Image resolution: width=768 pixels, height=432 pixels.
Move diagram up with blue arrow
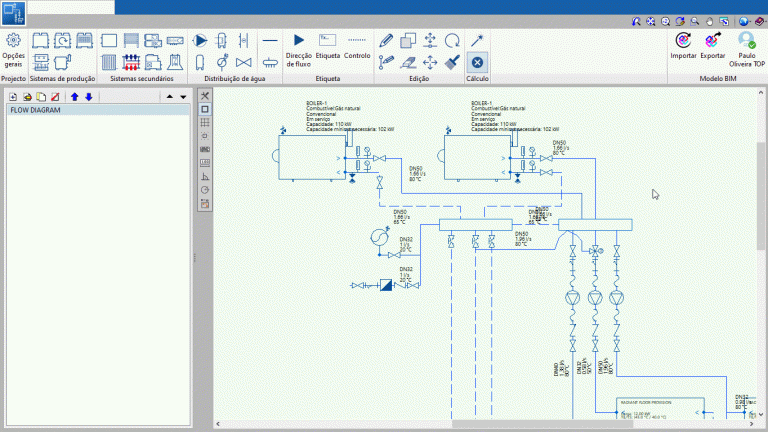click(74, 97)
